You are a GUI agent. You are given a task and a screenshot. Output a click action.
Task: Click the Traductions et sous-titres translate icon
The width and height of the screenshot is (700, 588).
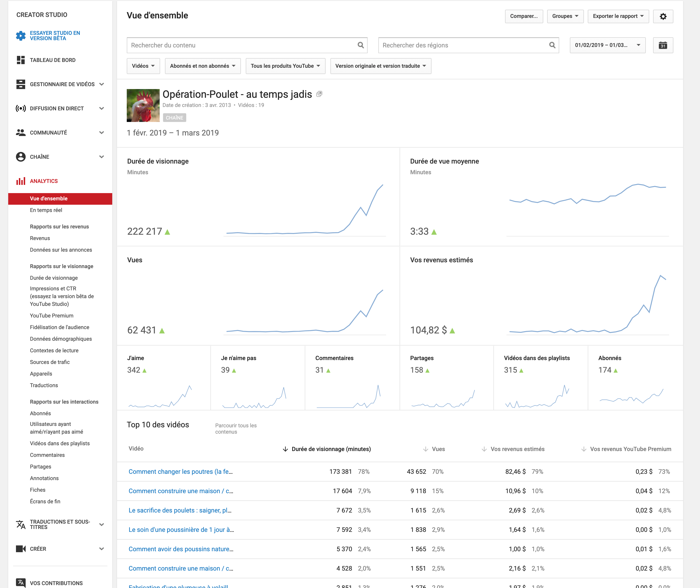pos(21,524)
